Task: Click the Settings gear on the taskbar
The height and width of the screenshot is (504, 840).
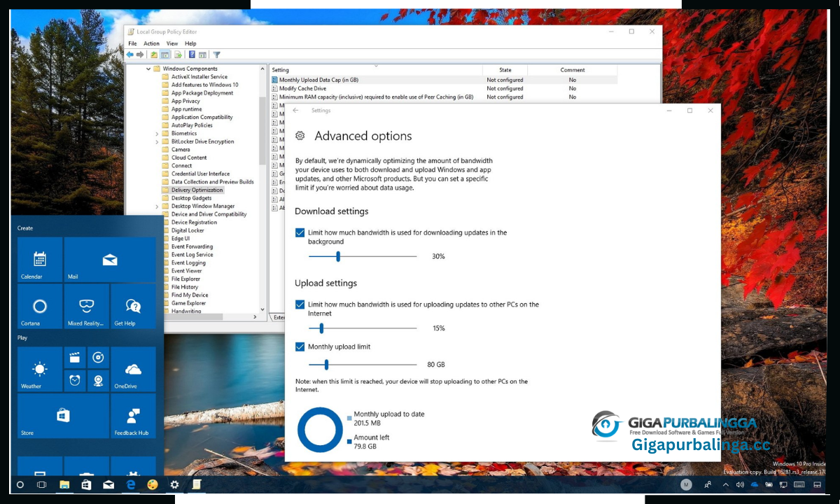Action: (174, 484)
